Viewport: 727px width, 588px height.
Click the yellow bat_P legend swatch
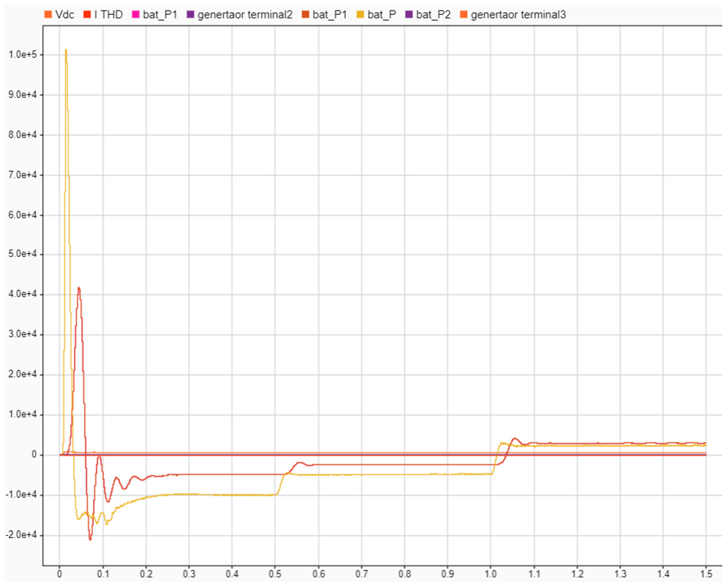click(360, 15)
